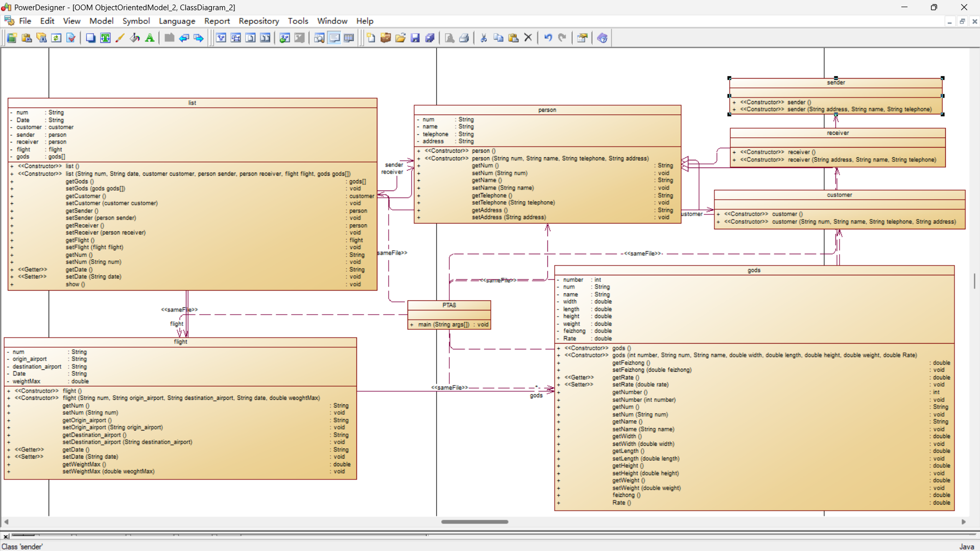The height and width of the screenshot is (551, 980).
Task: Click the document control icon left of File
Action: (x=9, y=21)
